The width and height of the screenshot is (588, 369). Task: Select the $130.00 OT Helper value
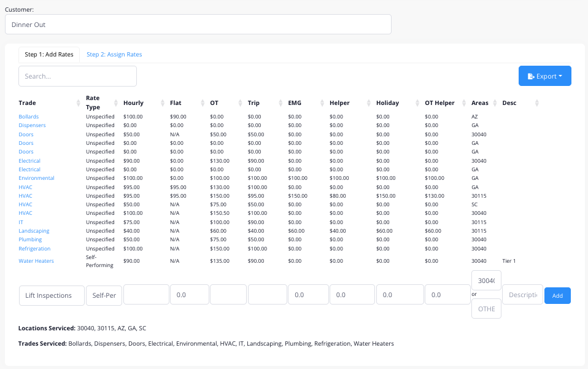435,196
